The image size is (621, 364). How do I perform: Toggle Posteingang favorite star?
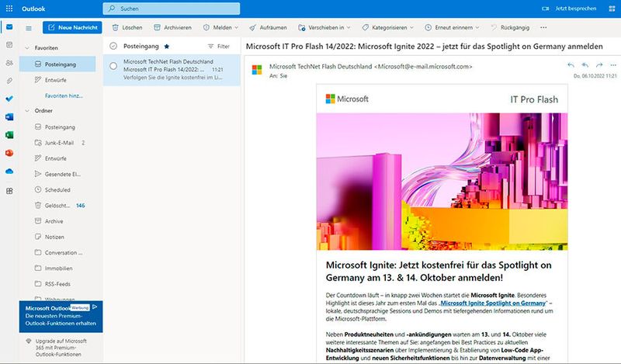pos(167,47)
